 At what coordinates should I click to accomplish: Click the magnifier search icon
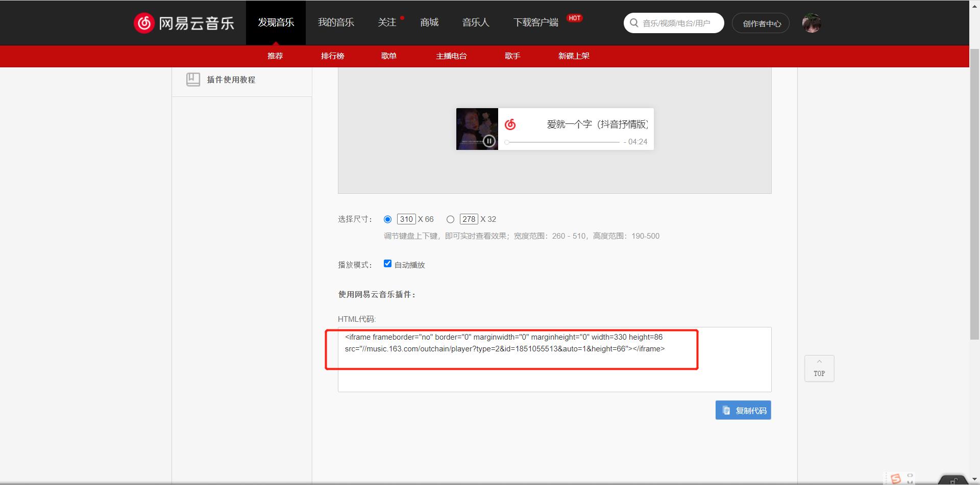point(634,23)
